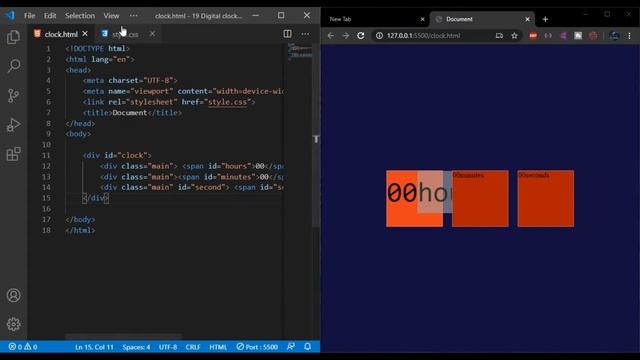Click the style.css link in line 6
The image size is (640, 360).
227,102
